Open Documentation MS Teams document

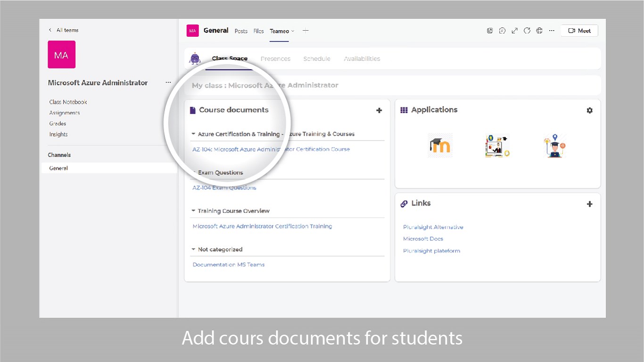(x=229, y=264)
